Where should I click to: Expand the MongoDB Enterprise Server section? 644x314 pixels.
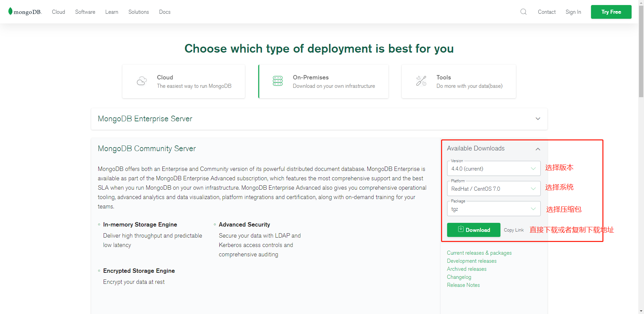[319, 119]
